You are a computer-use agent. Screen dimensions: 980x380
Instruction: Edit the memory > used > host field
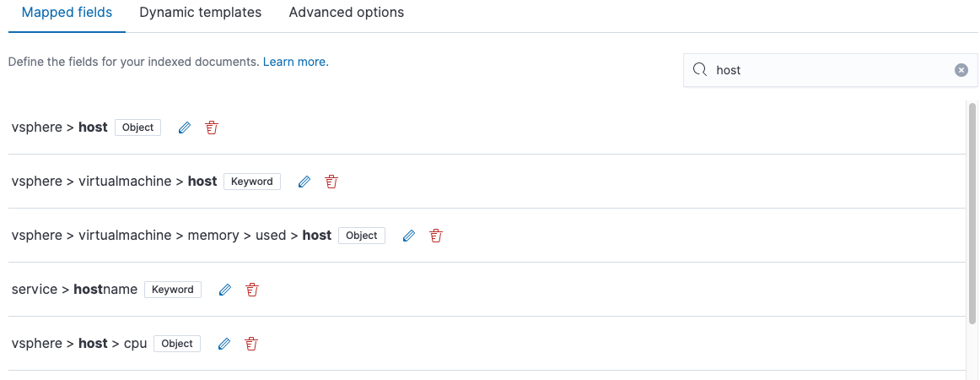409,236
